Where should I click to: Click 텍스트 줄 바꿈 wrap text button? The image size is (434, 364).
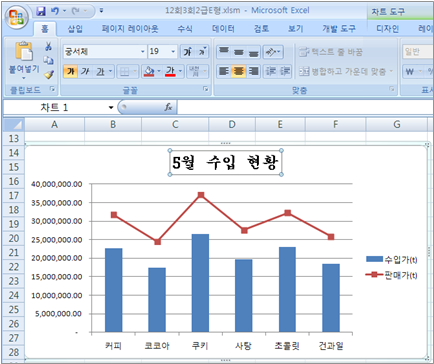pos(330,52)
